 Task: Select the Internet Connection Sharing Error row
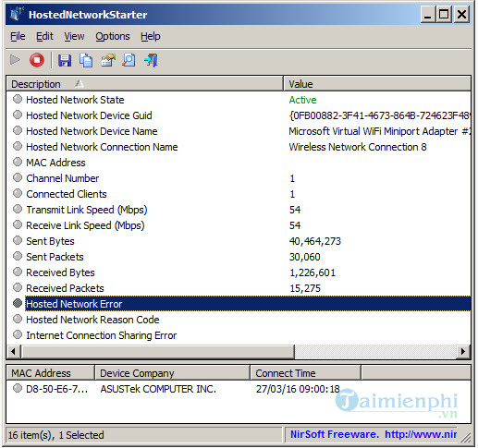click(x=239, y=335)
